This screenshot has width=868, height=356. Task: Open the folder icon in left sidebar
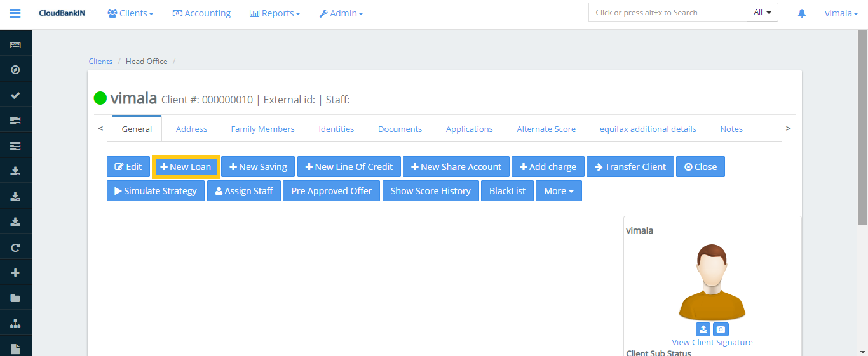pyautogui.click(x=15, y=298)
